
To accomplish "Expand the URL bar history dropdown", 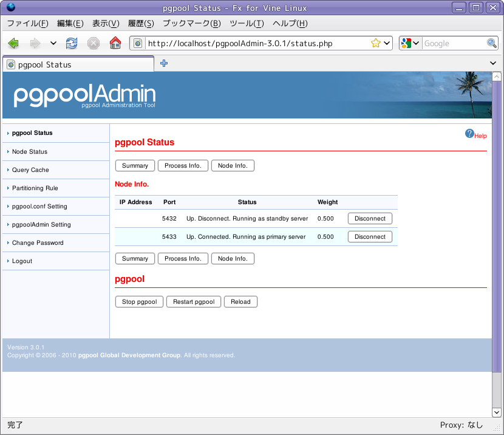I will click(387, 43).
